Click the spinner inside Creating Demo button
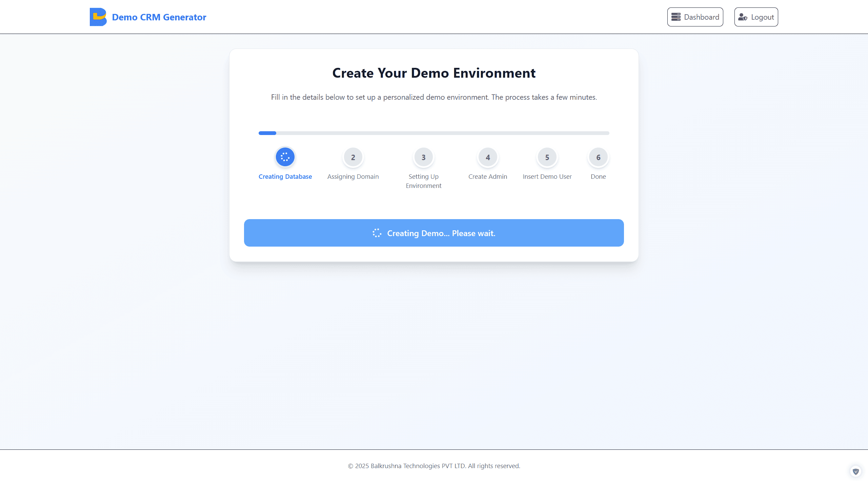Viewport: 868px width, 481px height. 377,233
